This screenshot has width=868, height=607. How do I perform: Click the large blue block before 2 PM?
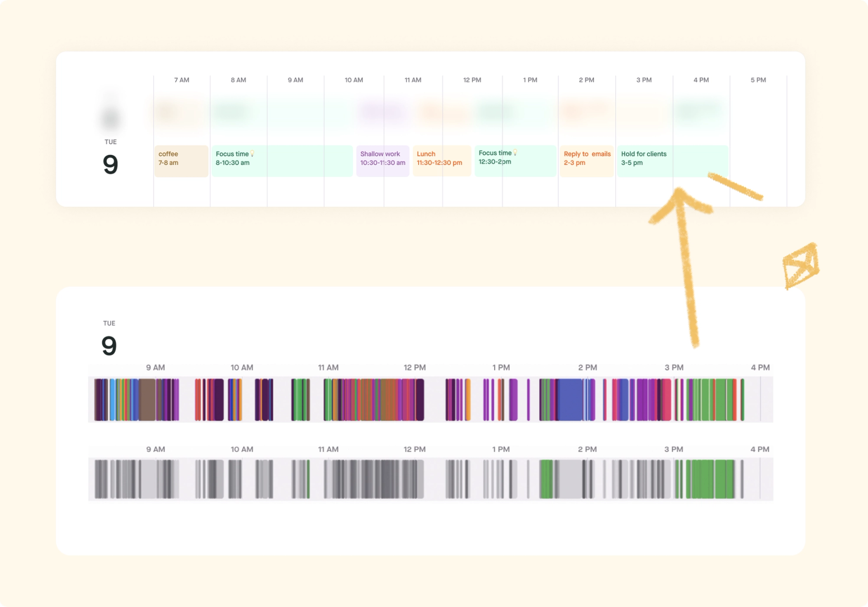[x=570, y=399]
